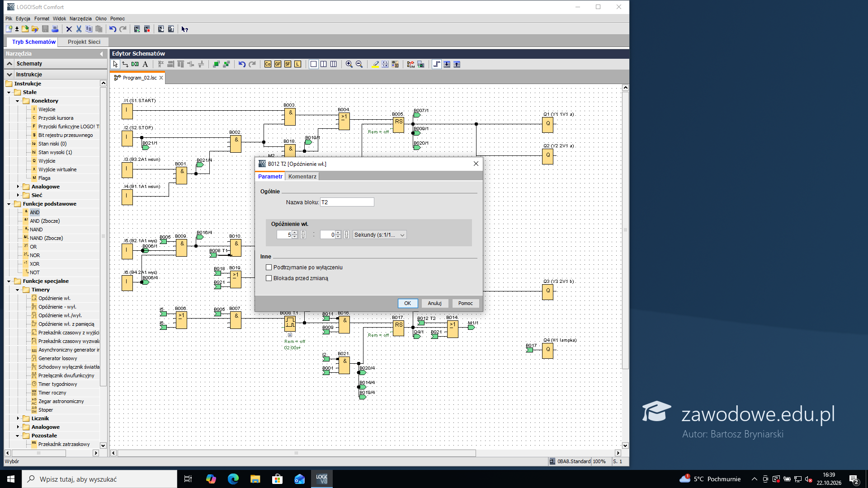Select the Co constants toolbar icon
868x488 pixels.
pyautogui.click(x=268, y=64)
